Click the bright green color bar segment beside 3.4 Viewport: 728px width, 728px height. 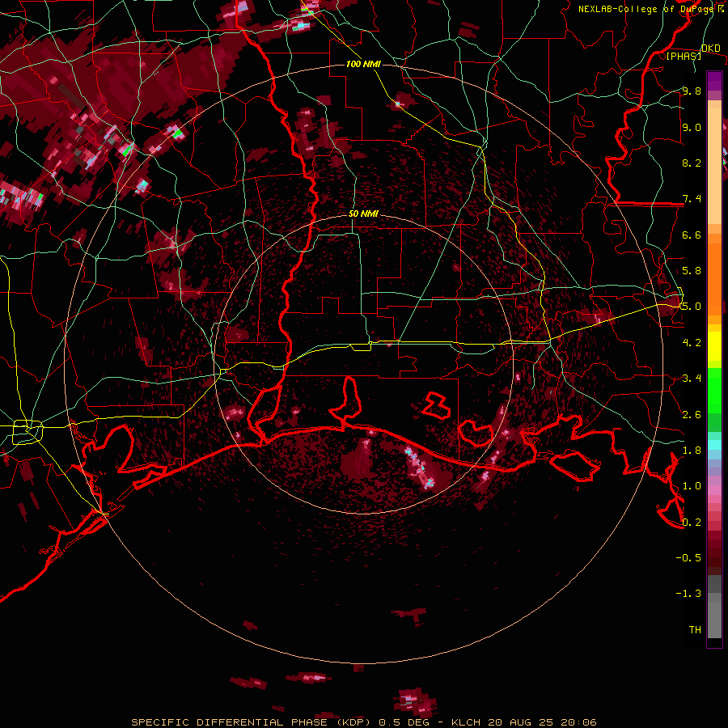coord(714,390)
